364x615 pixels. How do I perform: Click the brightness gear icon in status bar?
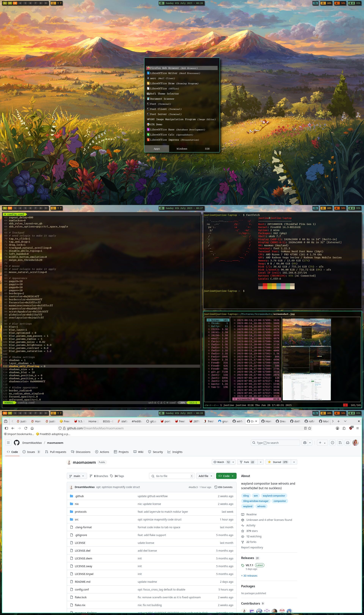point(323,3)
